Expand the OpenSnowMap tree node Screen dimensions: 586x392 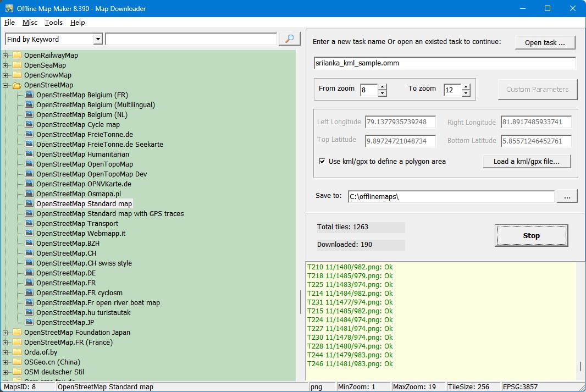(5, 75)
